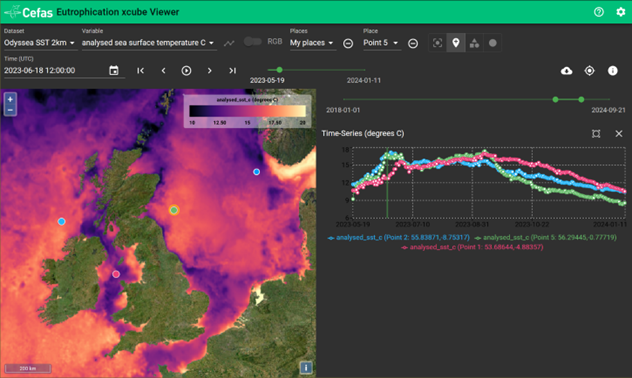Open the Place dropdown Point 5
This screenshot has height=378, width=632.
(381, 43)
